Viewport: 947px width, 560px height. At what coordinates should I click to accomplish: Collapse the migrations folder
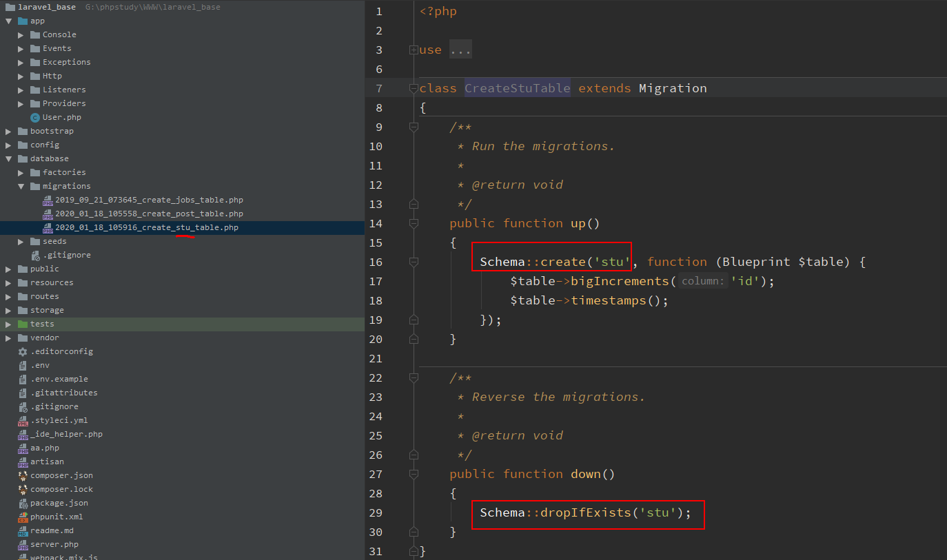click(x=21, y=186)
